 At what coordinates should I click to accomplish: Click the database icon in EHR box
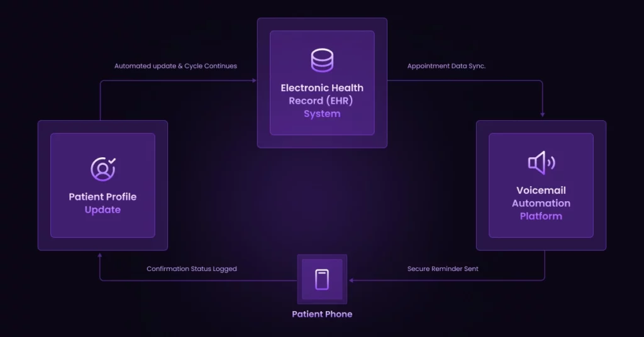[x=322, y=60]
